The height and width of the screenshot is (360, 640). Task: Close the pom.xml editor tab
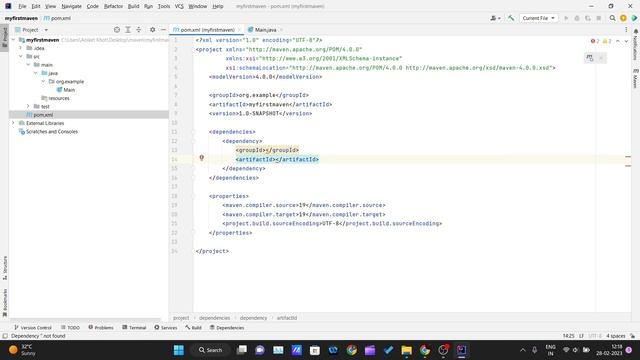[x=240, y=30]
